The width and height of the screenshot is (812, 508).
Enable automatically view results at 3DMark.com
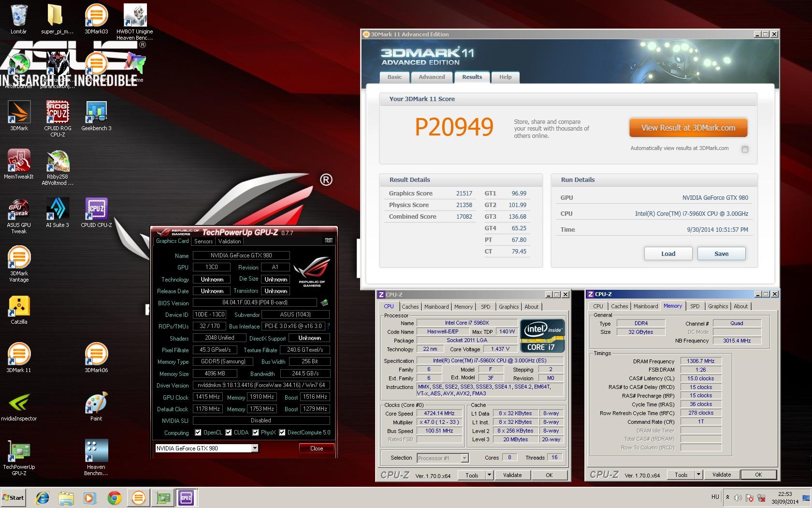pos(745,149)
